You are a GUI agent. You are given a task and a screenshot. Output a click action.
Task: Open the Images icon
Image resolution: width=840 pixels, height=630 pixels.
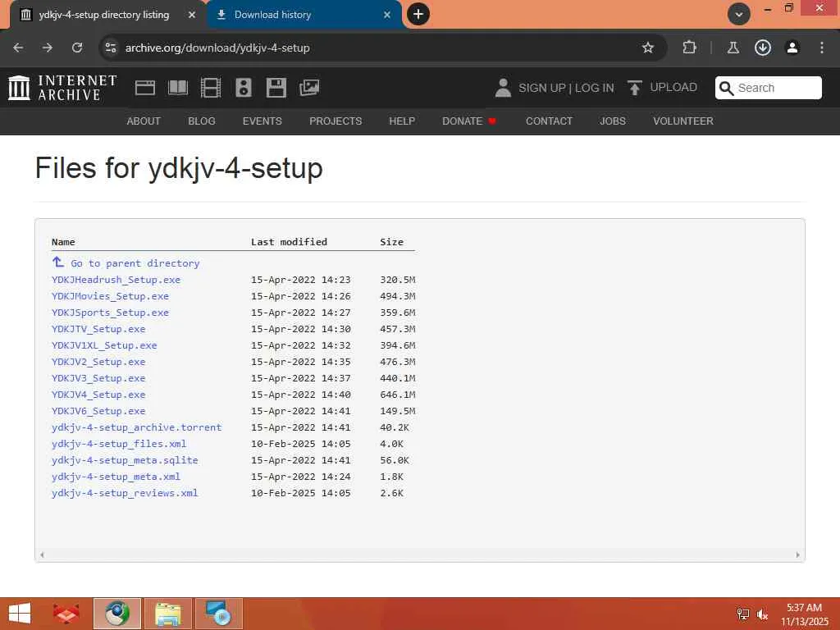pos(309,88)
